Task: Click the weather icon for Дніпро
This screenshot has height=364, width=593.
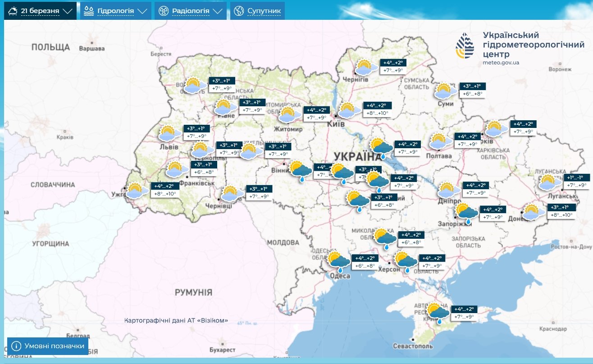Action: click(x=449, y=190)
